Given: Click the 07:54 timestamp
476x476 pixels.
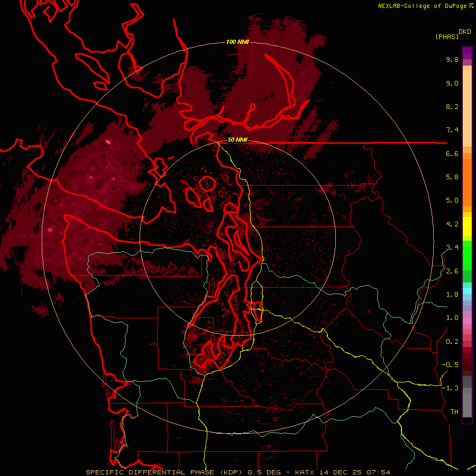Looking at the screenshot, I should pyautogui.click(x=378, y=472).
